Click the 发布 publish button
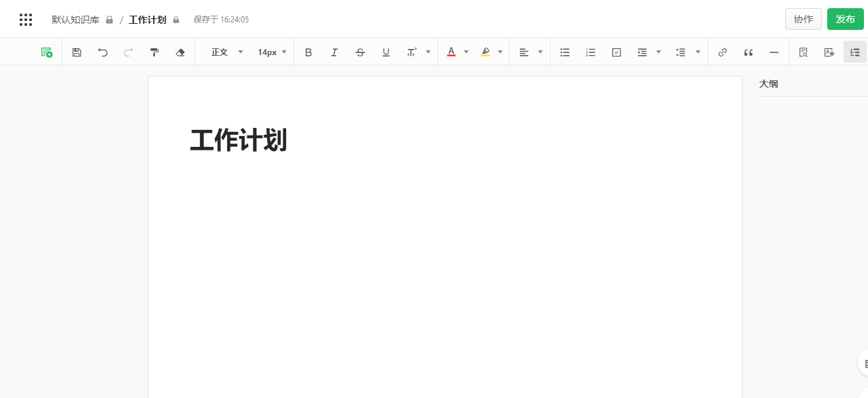Screen dimensions: 868x398 (x=846, y=19)
